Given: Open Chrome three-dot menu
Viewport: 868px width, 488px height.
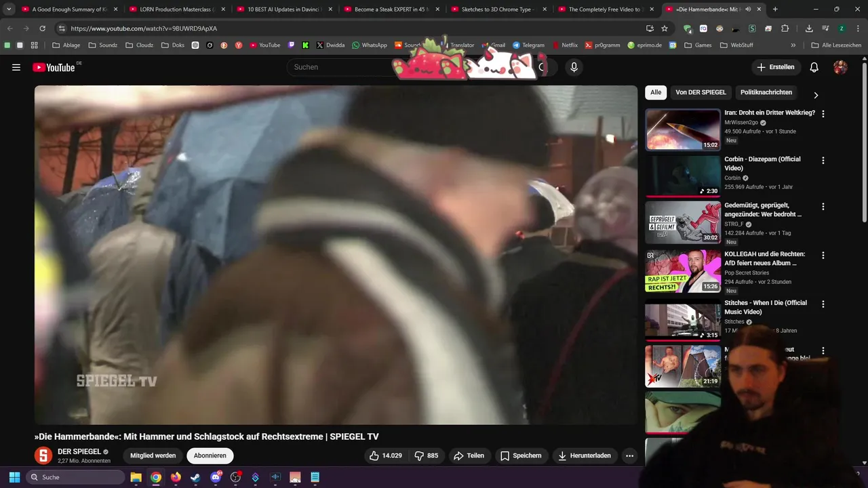Looking at the screenshot, I should point(858,28).
